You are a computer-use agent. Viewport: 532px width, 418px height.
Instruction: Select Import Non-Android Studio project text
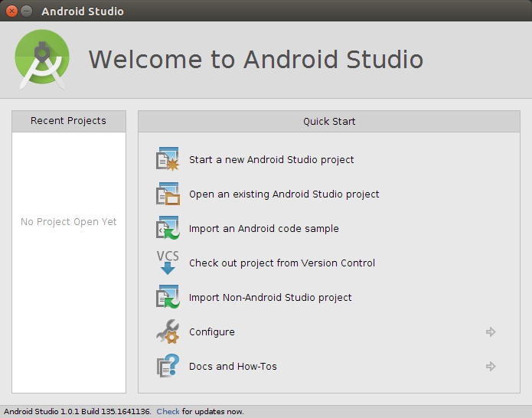tap(270, 298)
